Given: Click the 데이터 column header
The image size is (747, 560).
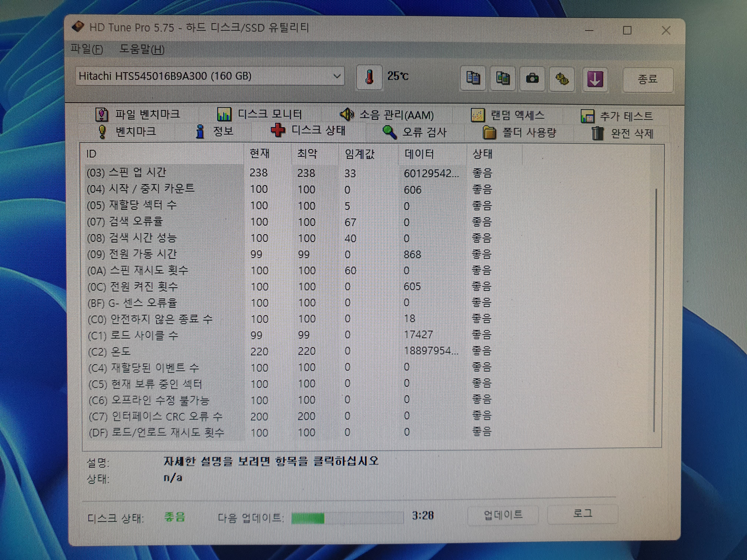Looking at the screenshot, I should (419, 154).
